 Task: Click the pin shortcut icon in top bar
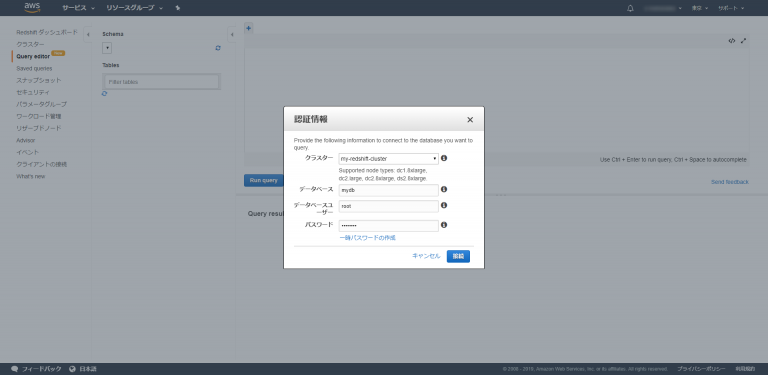tap(178, 8)
